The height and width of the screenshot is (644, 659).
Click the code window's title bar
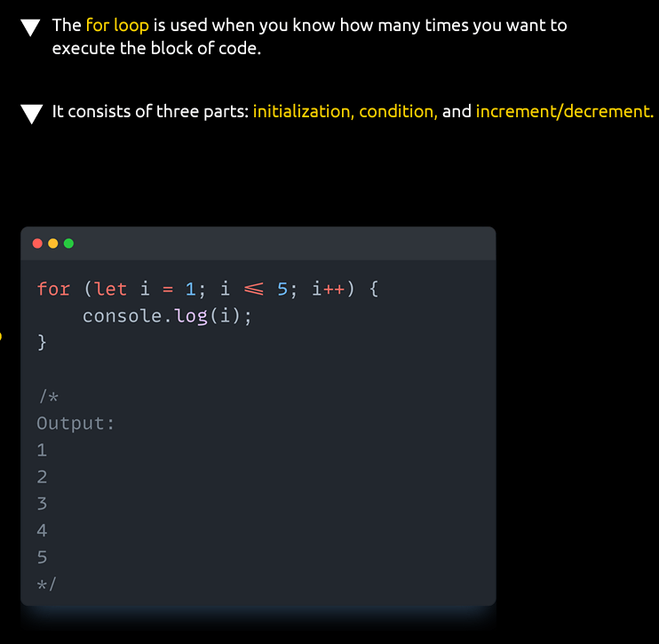(266, 243)
